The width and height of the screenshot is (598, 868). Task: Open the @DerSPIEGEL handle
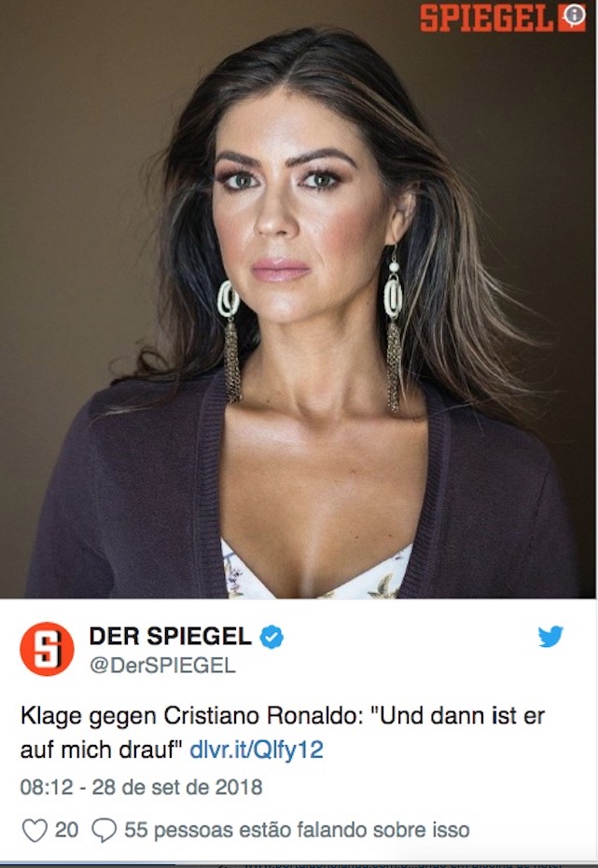(162, 665)
